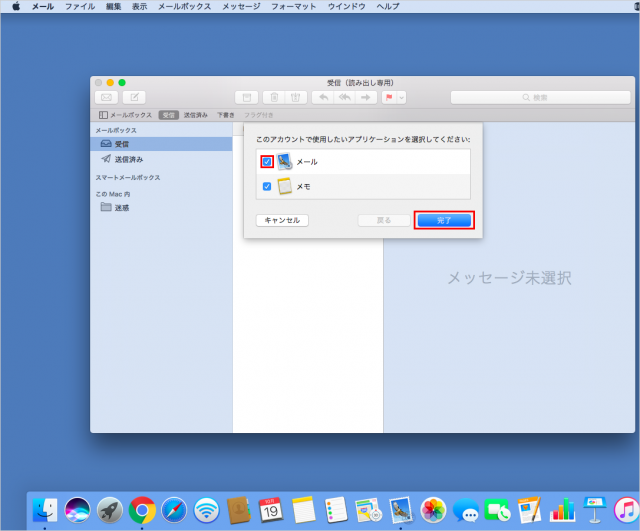Toggle the メール checkbox

pos(267,161)
